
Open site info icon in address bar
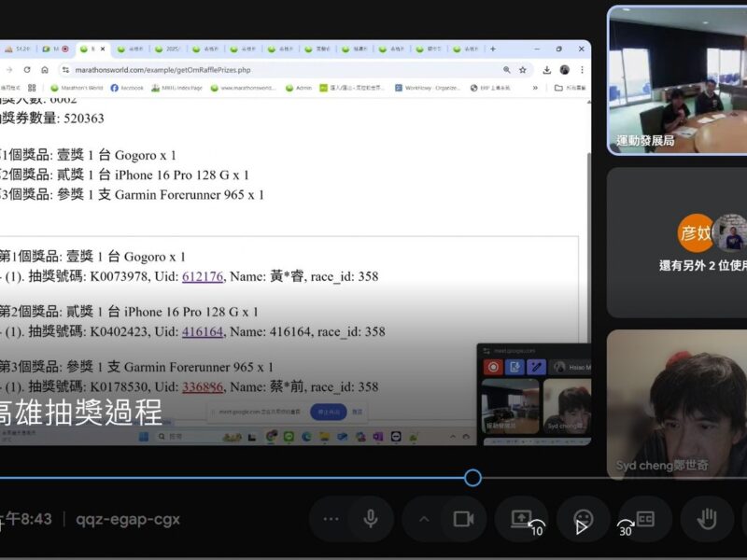tap(65, 69)
